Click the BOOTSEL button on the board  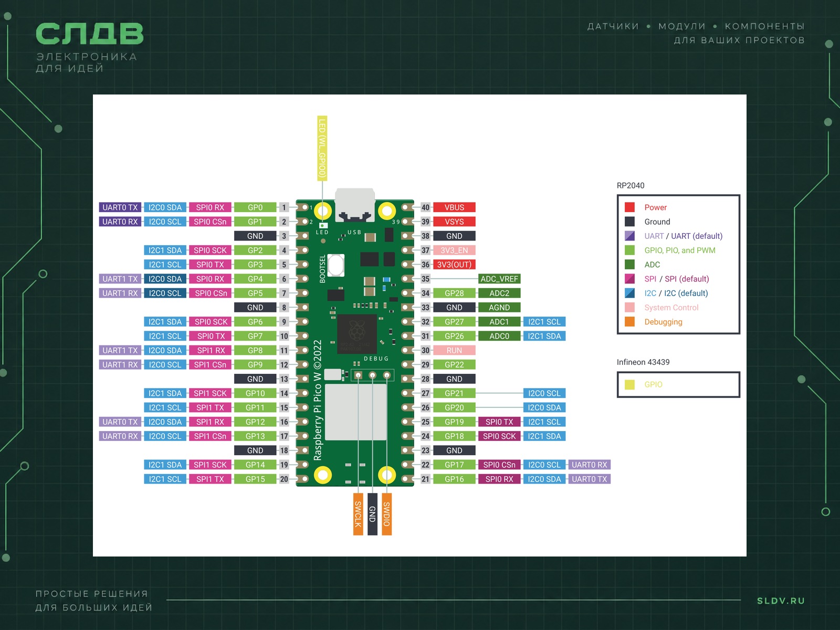click(336, 265)
